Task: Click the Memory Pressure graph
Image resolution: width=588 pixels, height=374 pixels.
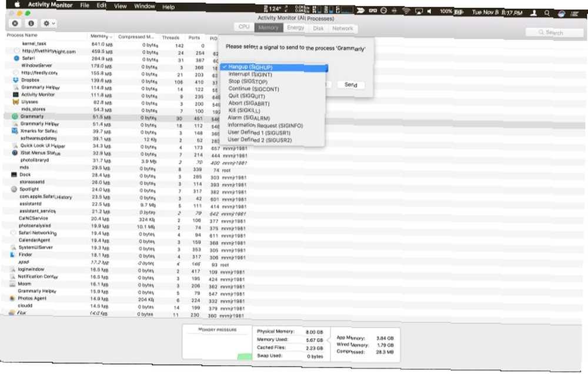Action: [x=217, y=343]
